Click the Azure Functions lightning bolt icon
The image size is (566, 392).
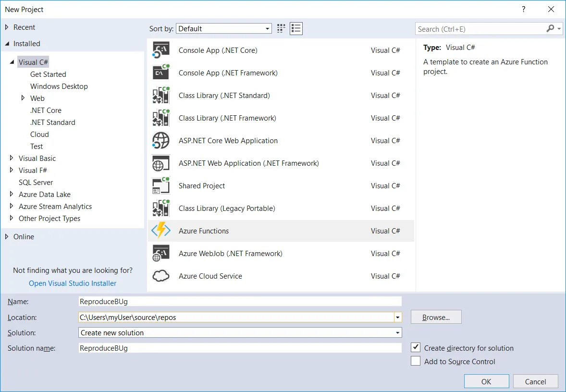[161, 231]
